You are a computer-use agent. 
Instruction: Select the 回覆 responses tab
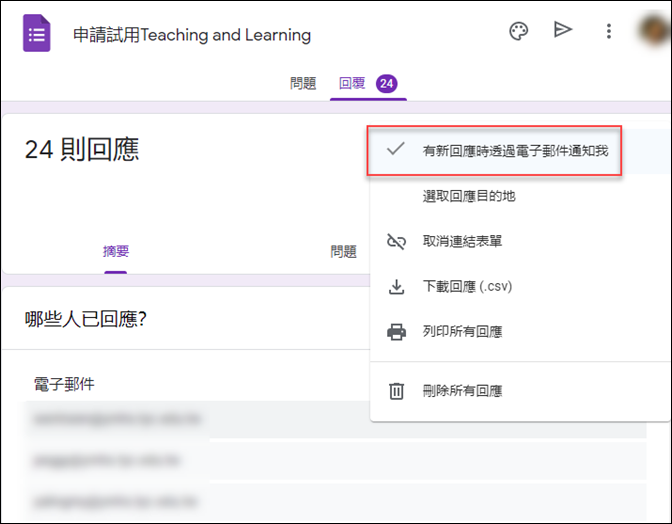352,83
